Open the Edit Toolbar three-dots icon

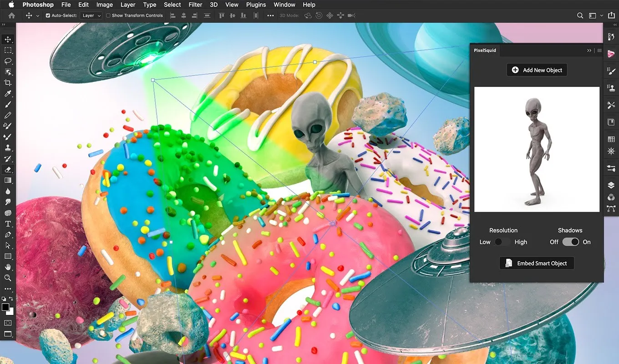point(8,288)
